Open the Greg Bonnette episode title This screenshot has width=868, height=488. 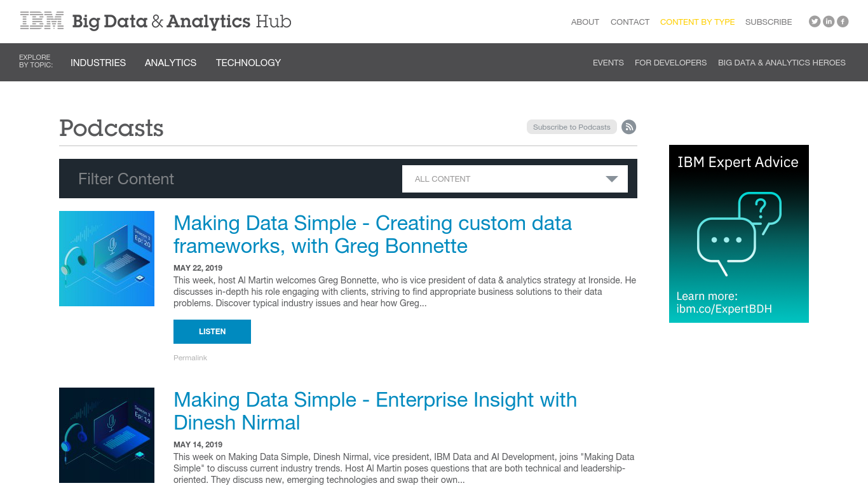coord(372,234)
